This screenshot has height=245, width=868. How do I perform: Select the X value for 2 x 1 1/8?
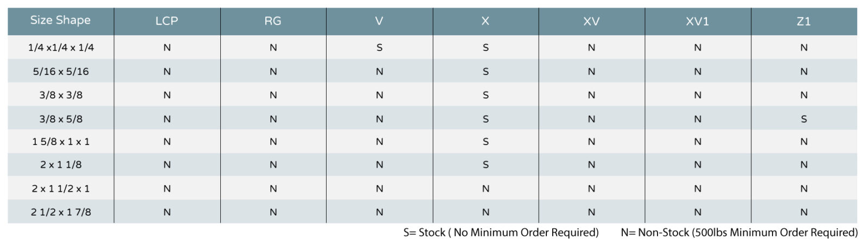point(486,165)
